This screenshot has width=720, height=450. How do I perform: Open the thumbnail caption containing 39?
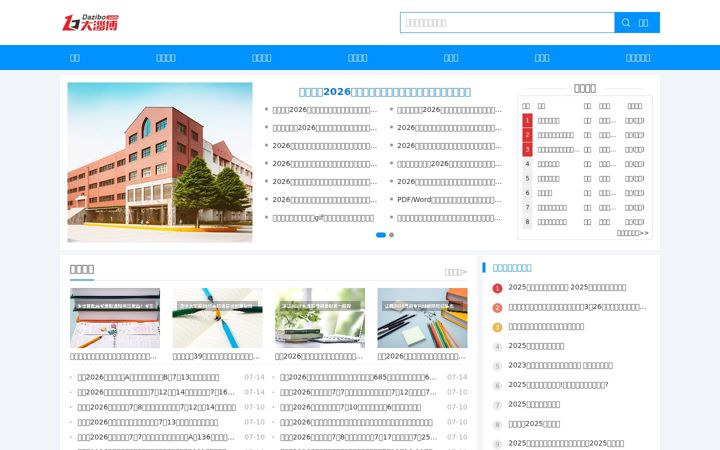pyautogui.click(x=216, y=356)
